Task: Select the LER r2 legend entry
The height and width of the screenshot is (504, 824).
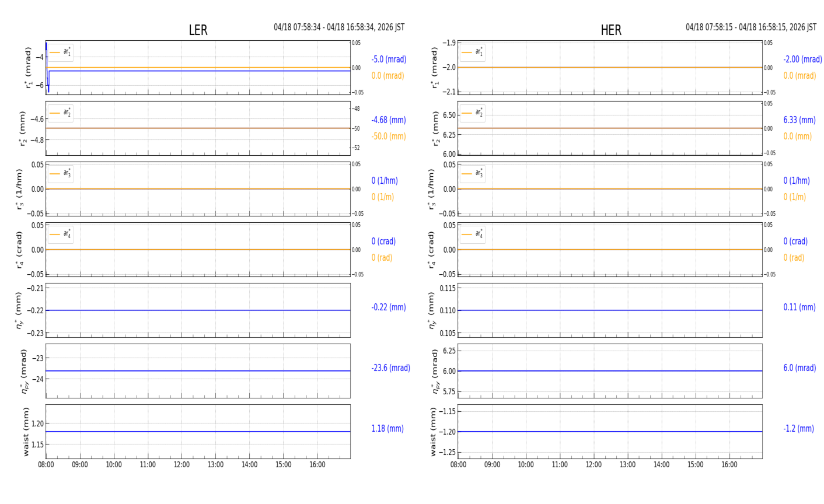Action: [61, 113]
